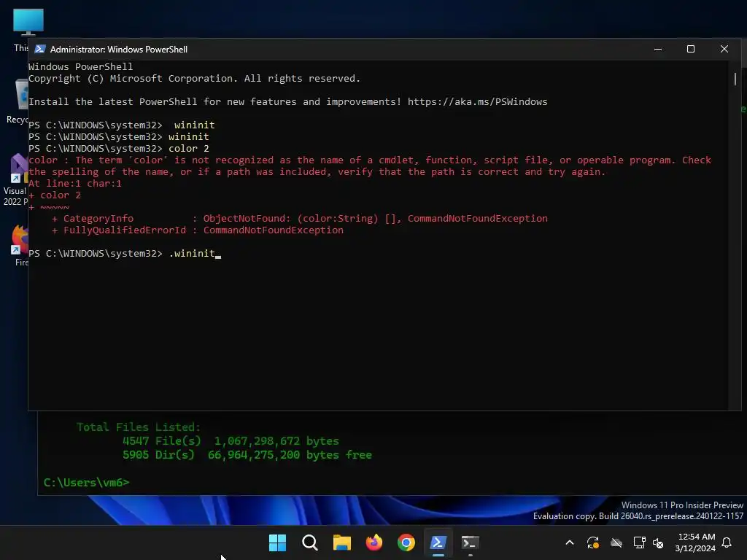Click the 'At line:1 char:1' error text

[75, 183]
